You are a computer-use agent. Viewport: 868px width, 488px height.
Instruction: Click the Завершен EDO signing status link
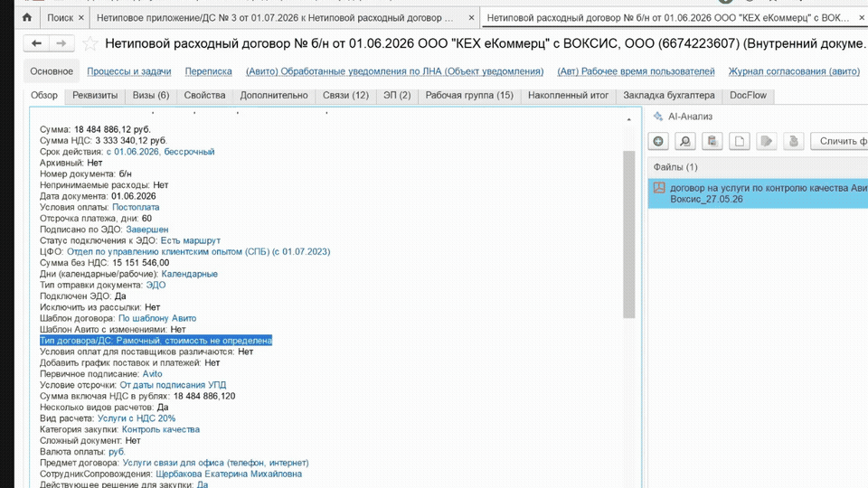[x=147, y=229]
